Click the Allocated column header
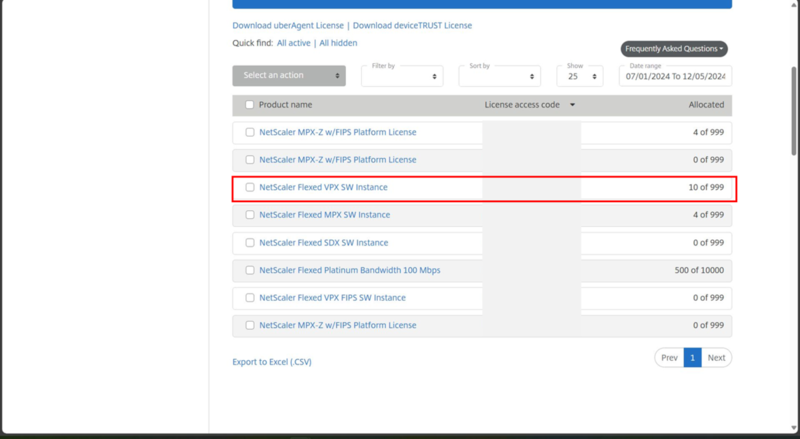The width and height of the screenshot is (800, 439). point(706,105)
